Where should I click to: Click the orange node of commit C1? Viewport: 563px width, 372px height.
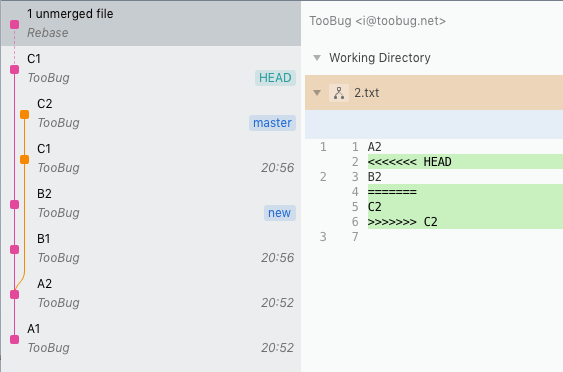click(24, 159)
